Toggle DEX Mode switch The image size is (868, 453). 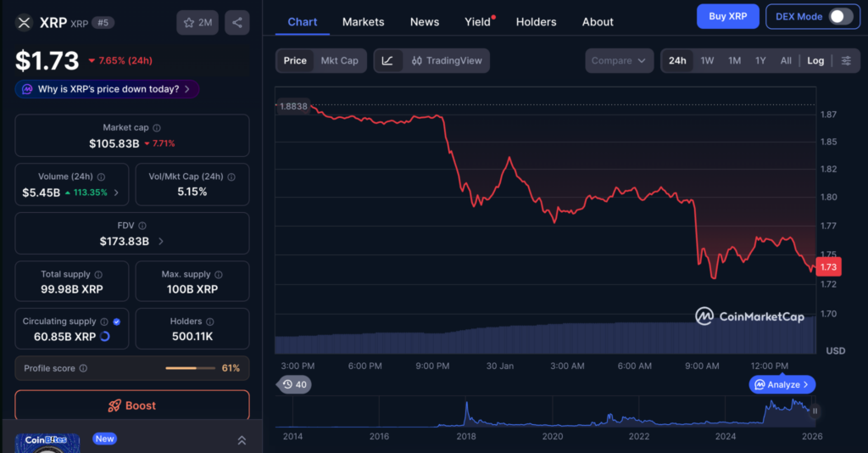[x=839, y=16]
